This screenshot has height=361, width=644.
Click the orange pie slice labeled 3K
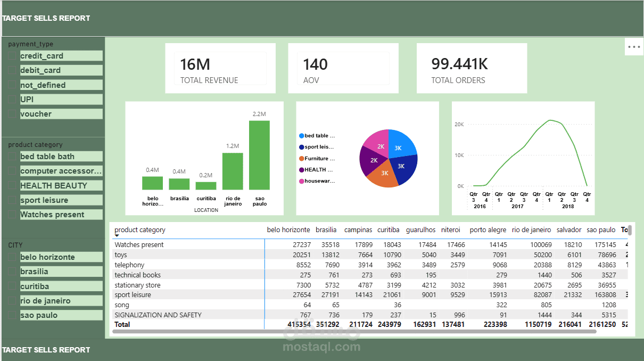tap(384, 175)
